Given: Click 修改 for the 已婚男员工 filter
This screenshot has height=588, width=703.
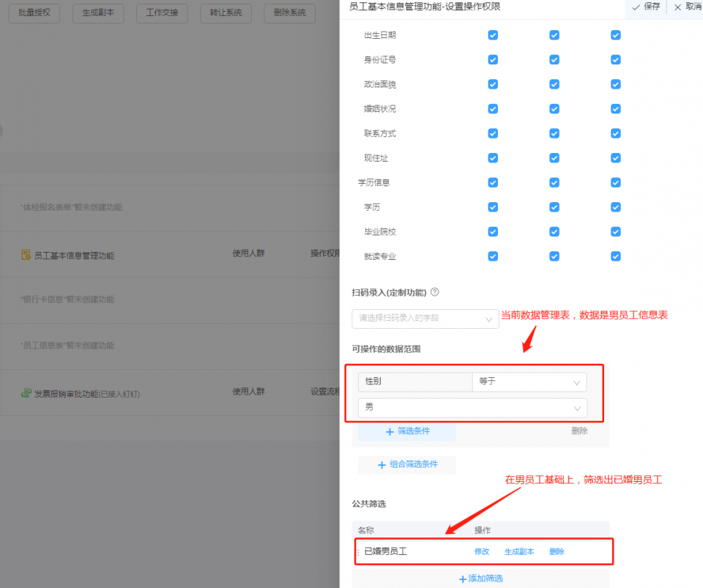Looking at the screenshot, I should coord(482,551).
